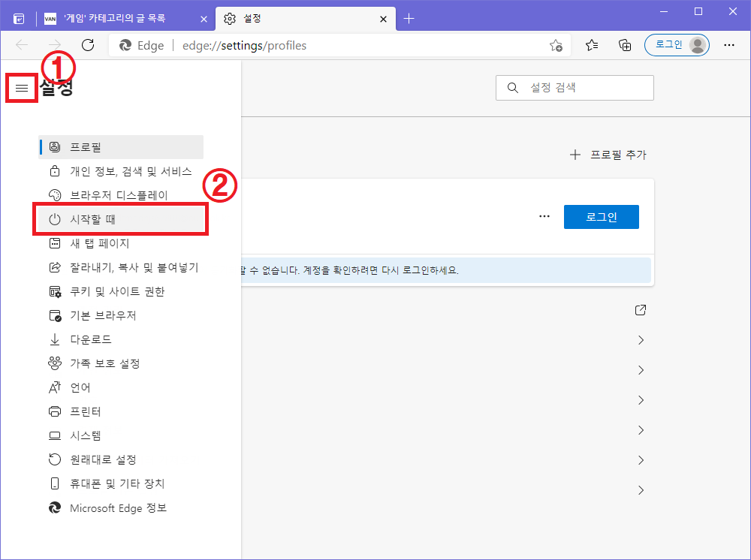Close the '게임' 카테고리의 글 목록 tab
The height and width of the screenshot is (560, 751).
click(x=204, y=19)
